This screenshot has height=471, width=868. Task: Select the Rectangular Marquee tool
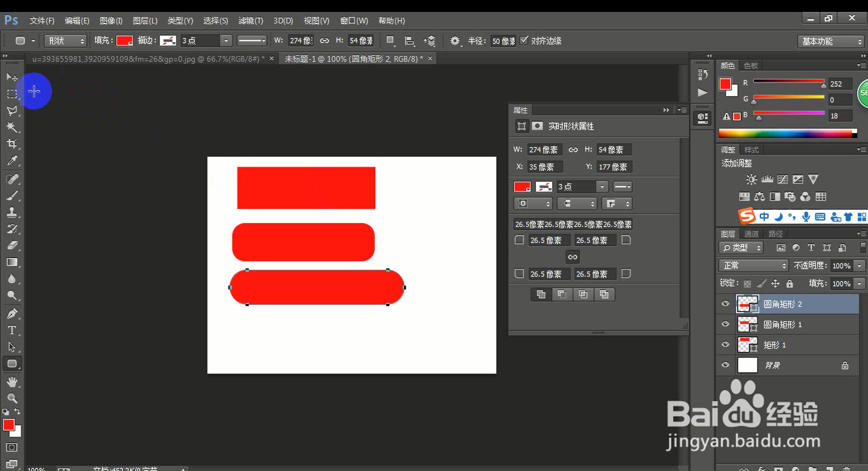point(12,94)
